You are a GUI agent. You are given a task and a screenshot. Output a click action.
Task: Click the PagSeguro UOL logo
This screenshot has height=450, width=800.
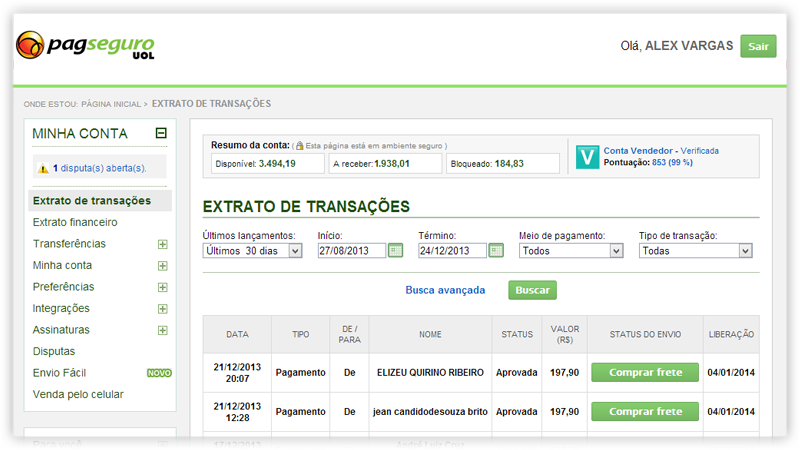click(85, 46)
